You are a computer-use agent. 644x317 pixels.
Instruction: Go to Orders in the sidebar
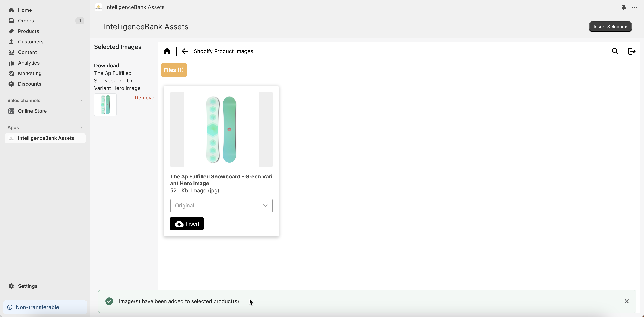click(26, 21)
